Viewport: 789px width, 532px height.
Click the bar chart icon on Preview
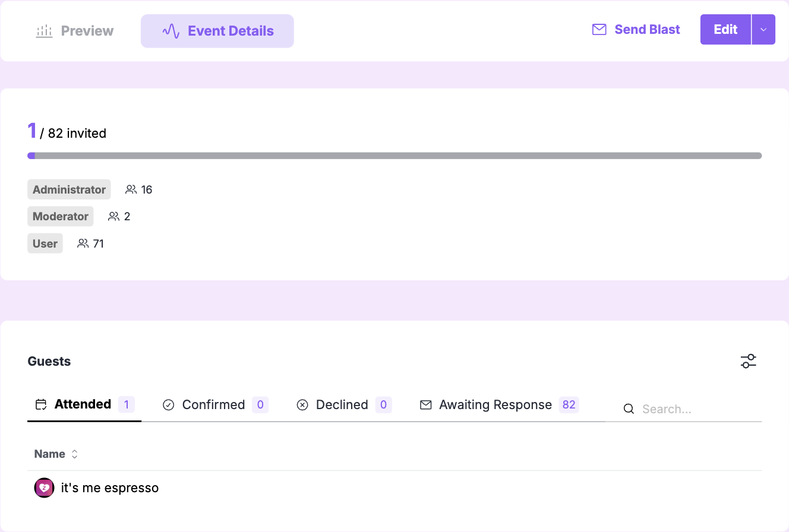(x=45, y=31)
